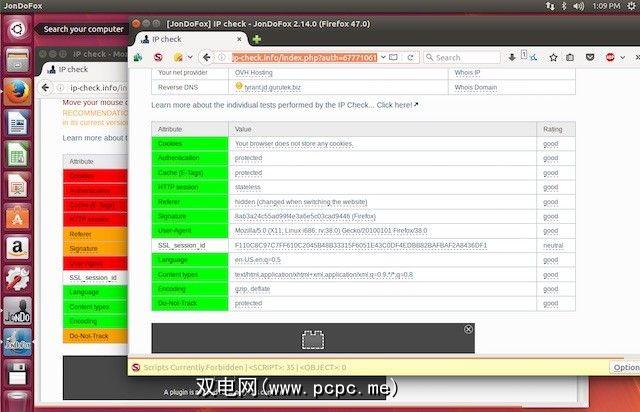Click 'Your browser does not store any cookies.' value
Image resolution: width=640 pixels, height=412 pixels.
pos(294,144)
